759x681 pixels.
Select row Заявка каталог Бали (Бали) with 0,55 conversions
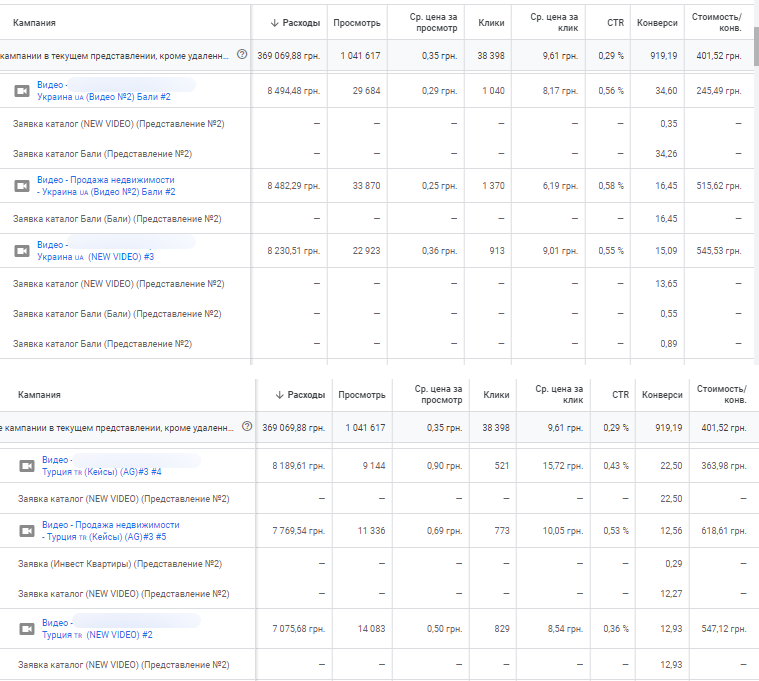377,314
